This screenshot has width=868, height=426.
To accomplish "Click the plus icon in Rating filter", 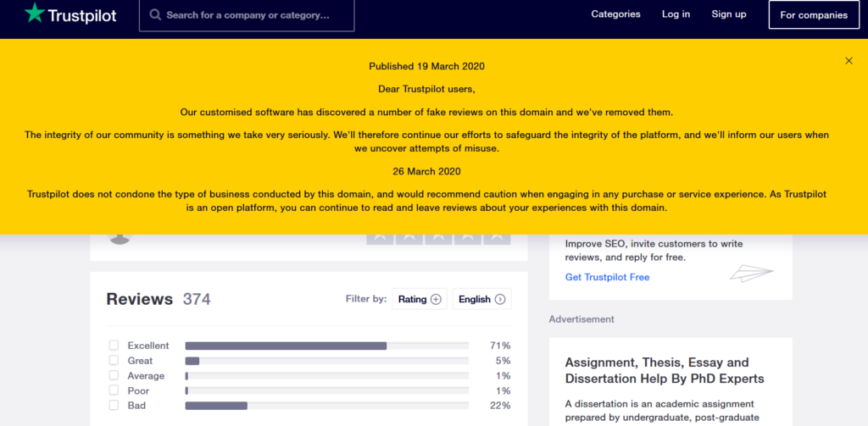I will tap(436, 299).
